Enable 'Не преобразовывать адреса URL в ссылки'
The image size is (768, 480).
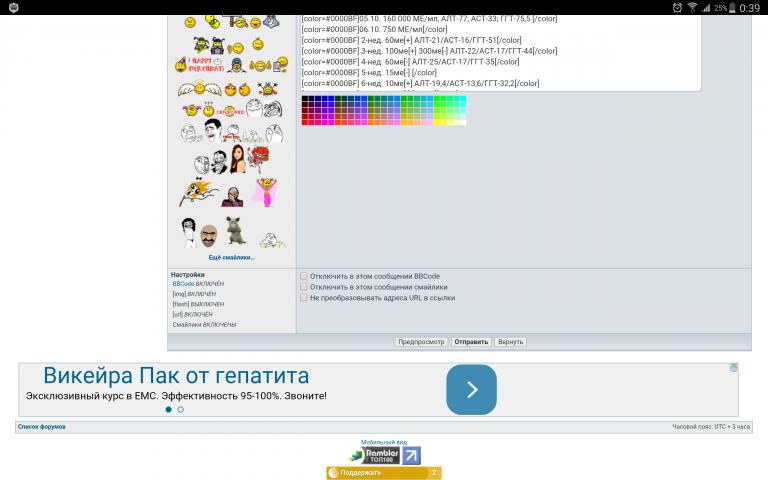click(x=304, y=297)
